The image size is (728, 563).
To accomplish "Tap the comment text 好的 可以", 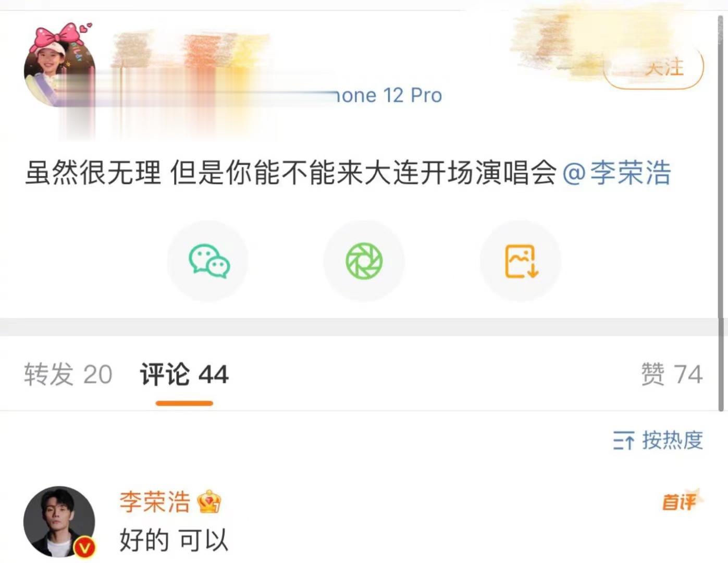I will (x=174, y=540).
